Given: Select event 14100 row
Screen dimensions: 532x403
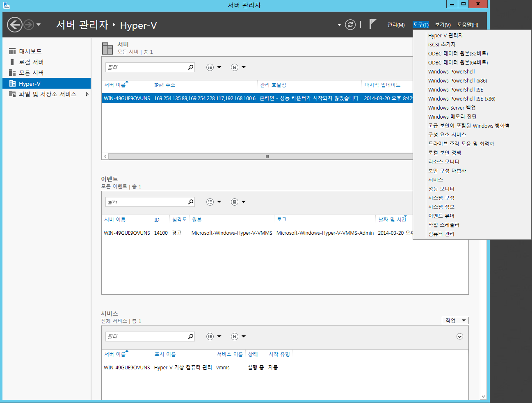Looking at the screenshot, I should 257,233.
